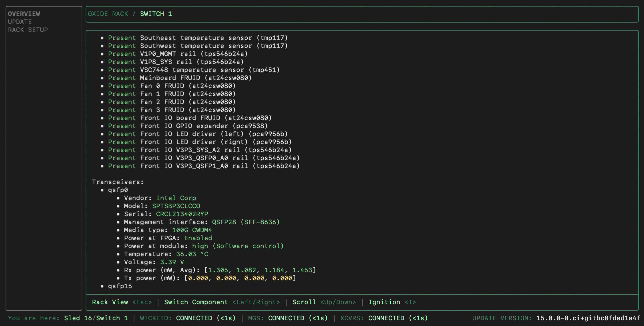Image resolution: width=644 pixels, height=326 pixels.
Task: Open Ignition via the I shortcut label
Action: pos(392,302)
